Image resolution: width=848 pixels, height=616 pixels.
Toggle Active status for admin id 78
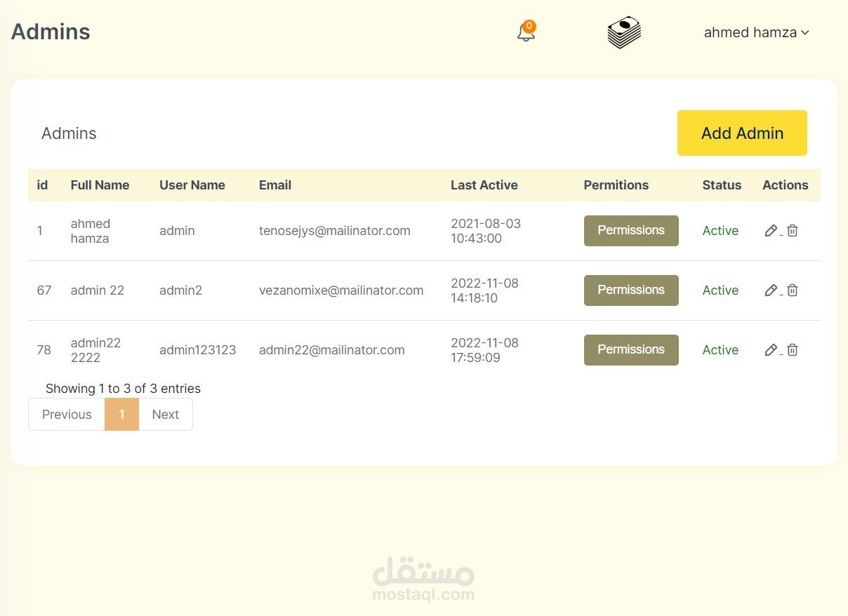(x=720, y=349)
